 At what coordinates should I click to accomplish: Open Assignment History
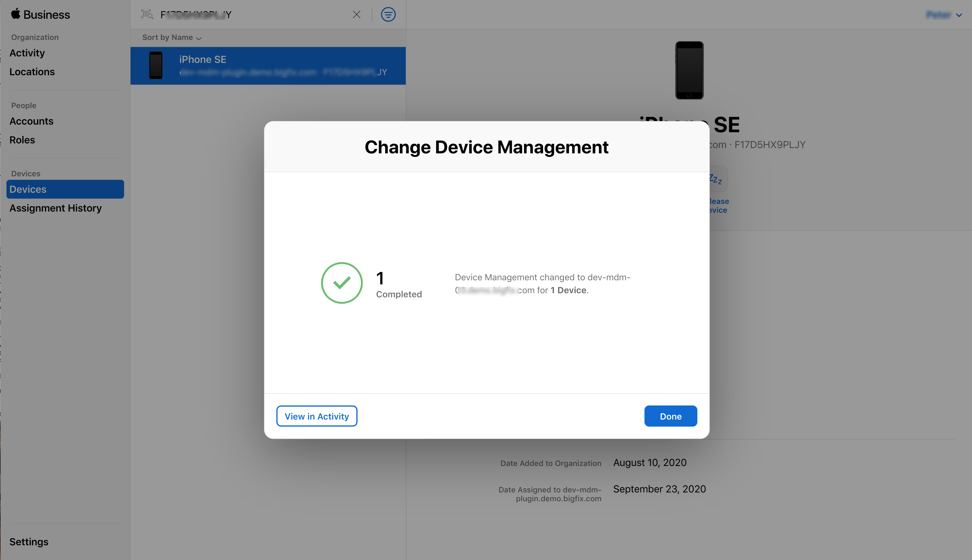click(x=55, y=208)
